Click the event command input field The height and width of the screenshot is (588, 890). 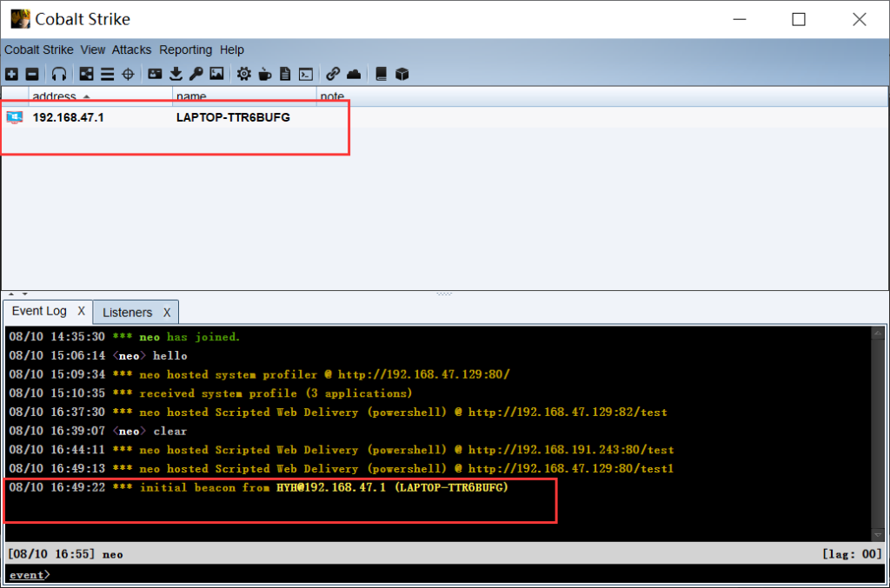(435, 575)
